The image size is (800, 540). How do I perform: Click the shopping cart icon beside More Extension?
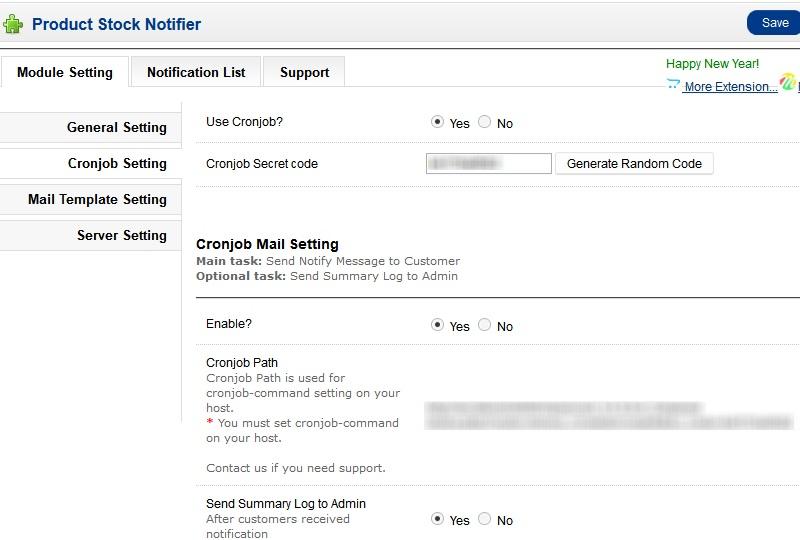(x=673, y=86)
